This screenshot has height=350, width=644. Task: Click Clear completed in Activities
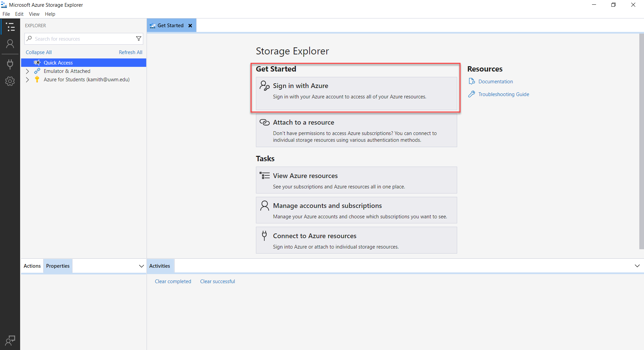point(173,281)
